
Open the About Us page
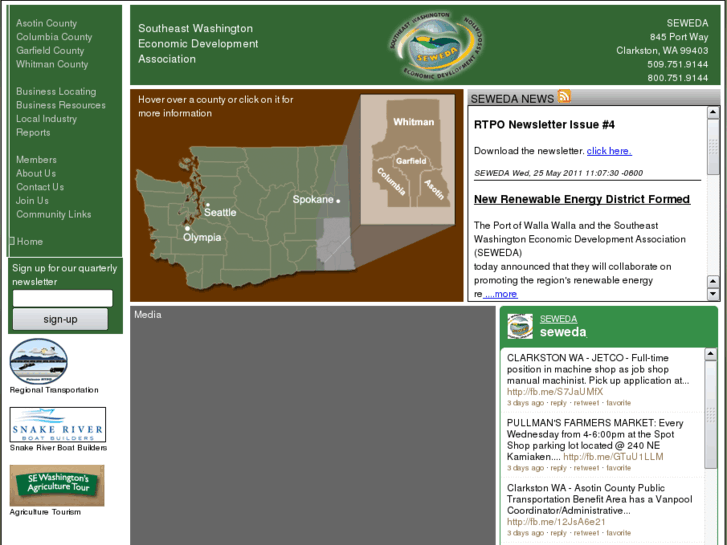(x=36, y=173)
